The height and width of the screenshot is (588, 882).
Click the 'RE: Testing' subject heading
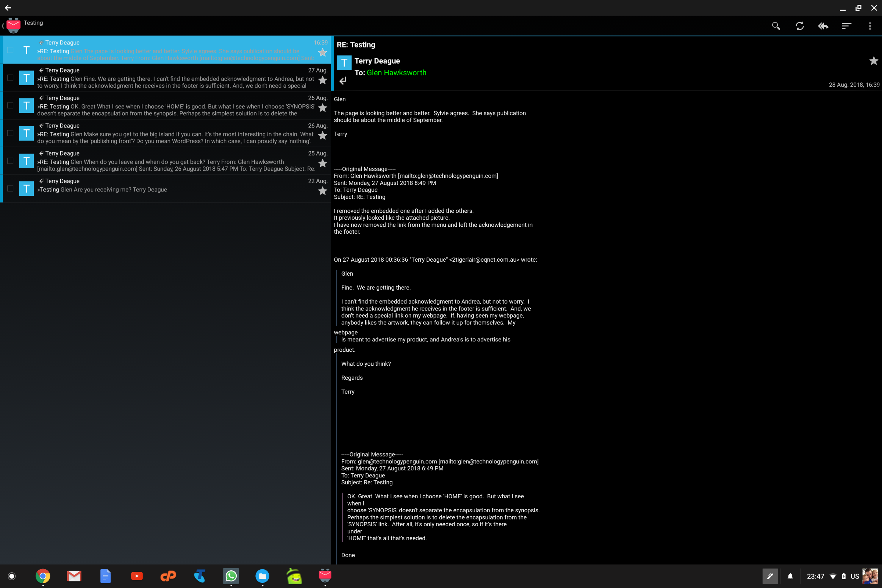point(356,45)
